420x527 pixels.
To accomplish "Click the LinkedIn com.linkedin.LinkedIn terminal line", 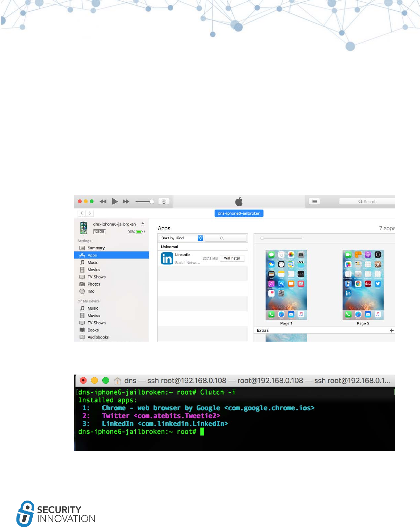I will 155,424.
